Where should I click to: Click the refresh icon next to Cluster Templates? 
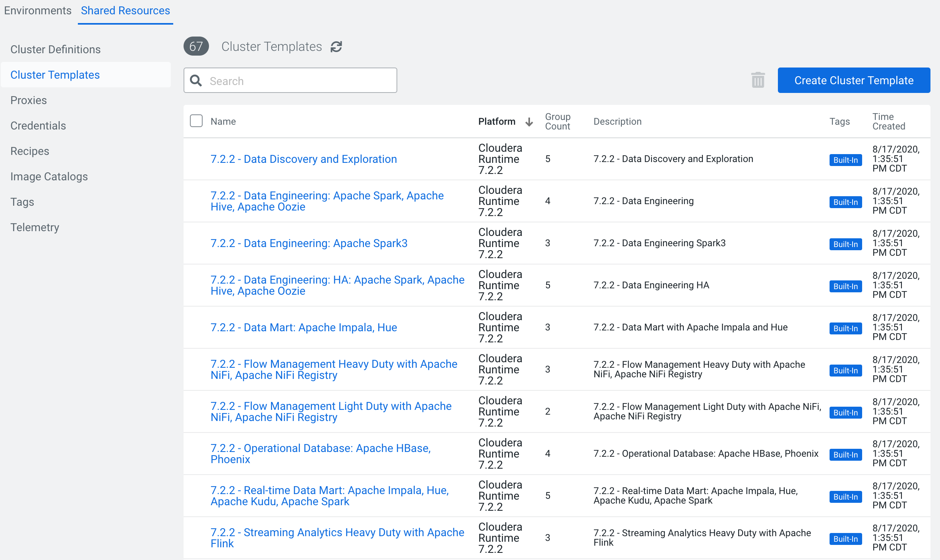tap(336, 47)
